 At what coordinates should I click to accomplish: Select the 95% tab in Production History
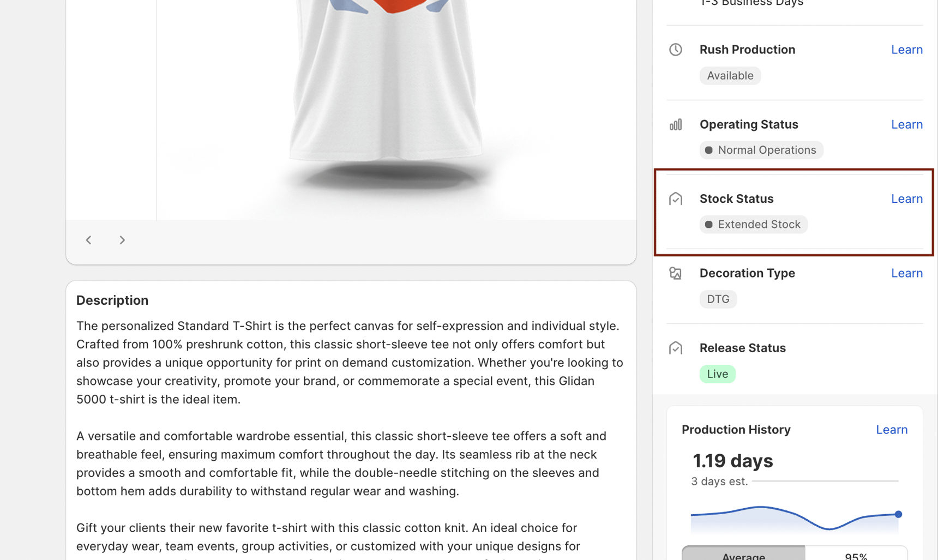tap(856, 555)
